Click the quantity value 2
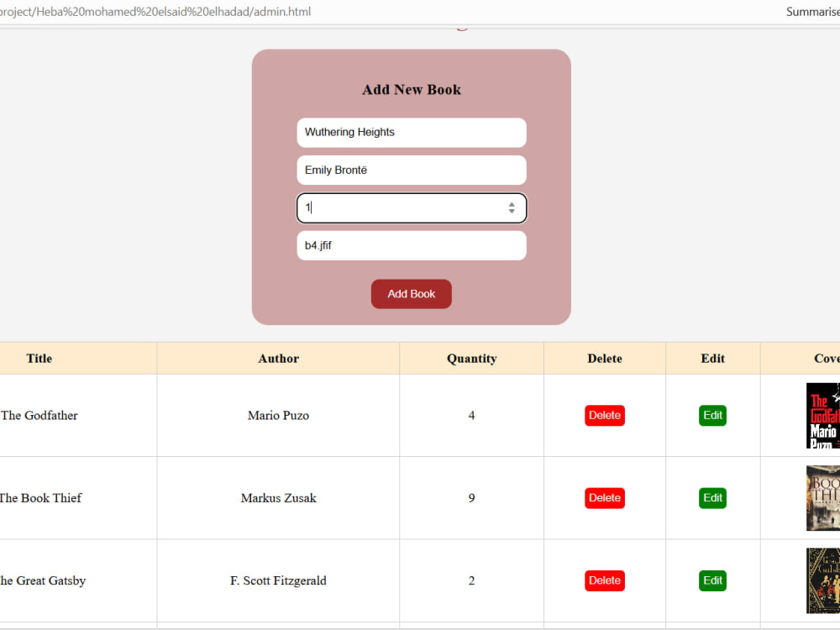Image resolution: width=840 pixels, height=630 pixels. pyautogui.click(x=471, y=580)
